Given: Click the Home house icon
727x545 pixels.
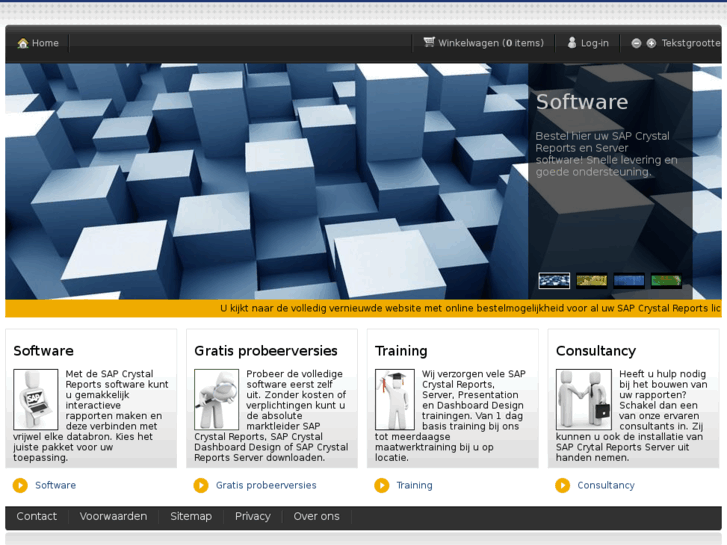Looking at the screenshot, I should tap(23, 43).
